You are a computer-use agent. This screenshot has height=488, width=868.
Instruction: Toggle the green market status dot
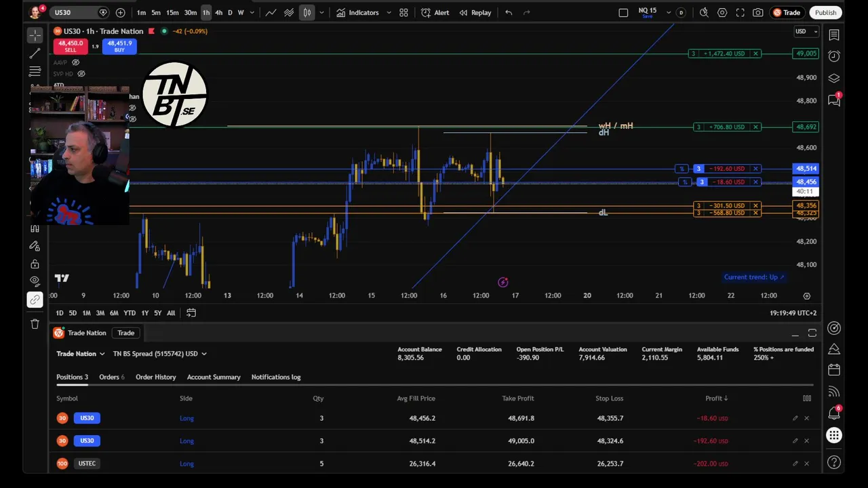click(x=164, y=31)
